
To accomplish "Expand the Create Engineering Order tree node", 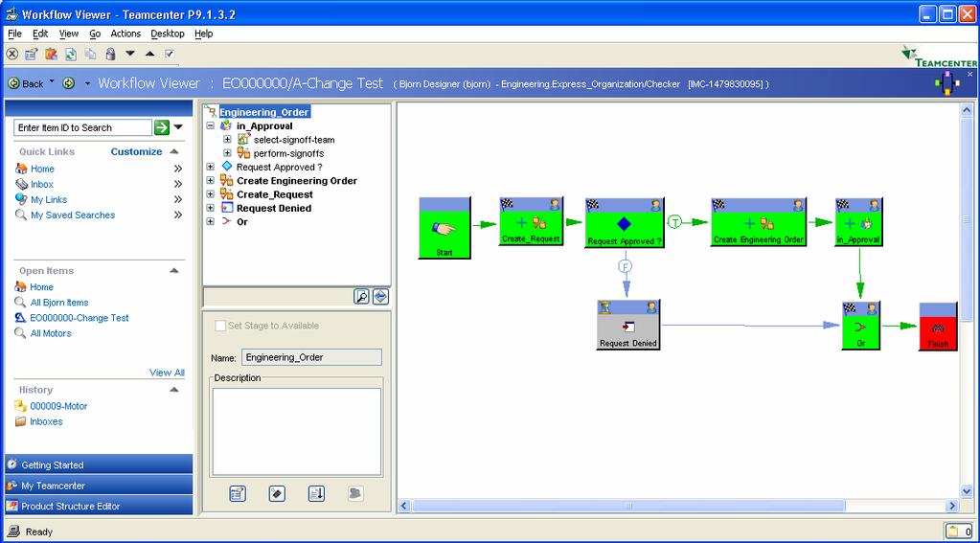I will pyautogui.click(x=211, y=181).
